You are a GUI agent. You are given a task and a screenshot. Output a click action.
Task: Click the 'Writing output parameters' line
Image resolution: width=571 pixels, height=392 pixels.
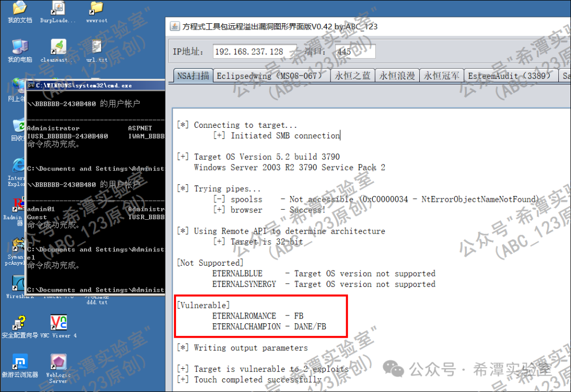pyautogui.click(x=243, y=348)
